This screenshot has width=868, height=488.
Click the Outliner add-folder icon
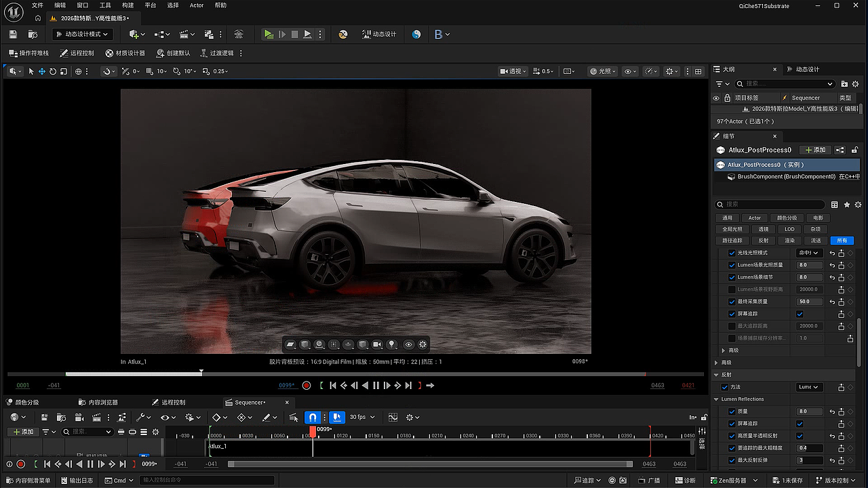[x=845, y=84]
